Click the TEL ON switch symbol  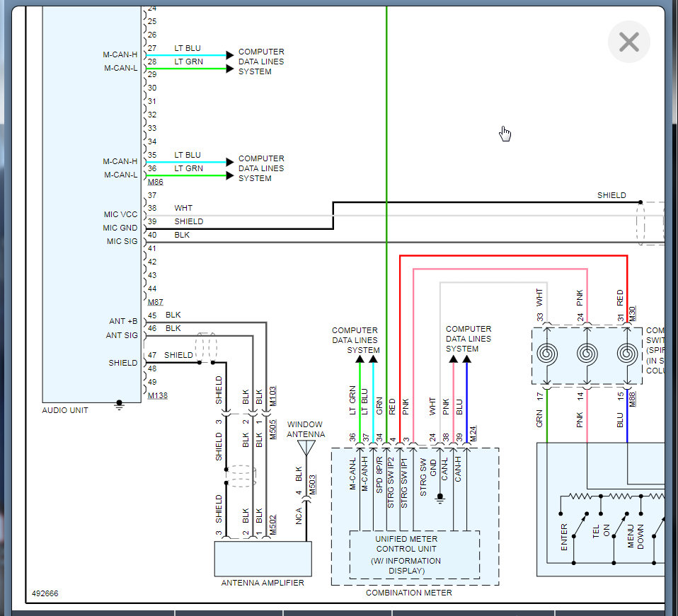pyautogui.click(x=620, y=525)
